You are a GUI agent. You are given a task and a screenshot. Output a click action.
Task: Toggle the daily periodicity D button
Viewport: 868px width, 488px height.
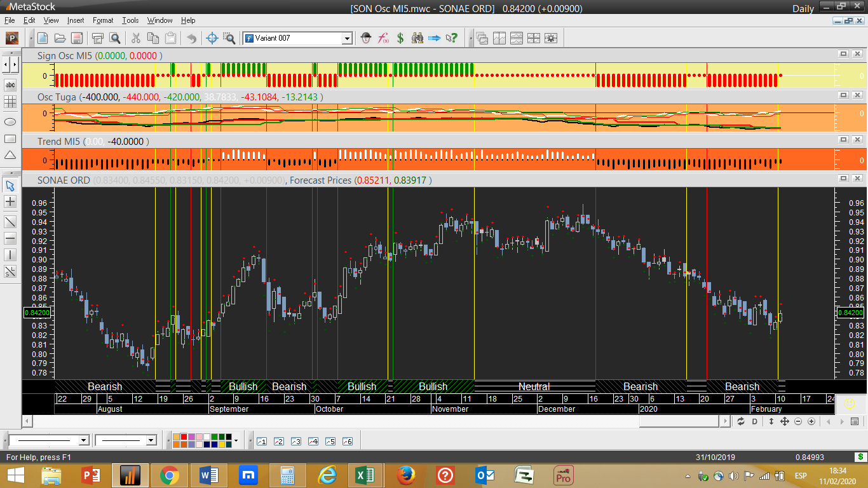pyautogui.click(x=755, y=421)
